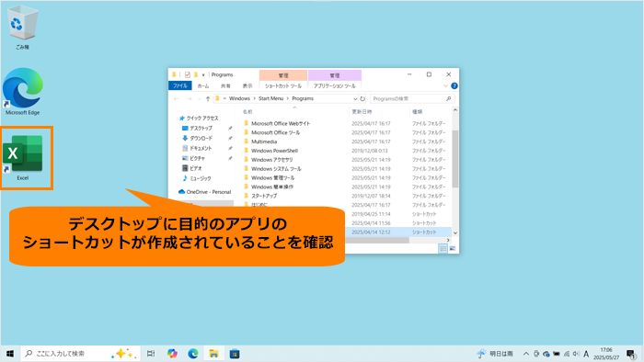Navigate forward in Explorer

tap(189, 99)
